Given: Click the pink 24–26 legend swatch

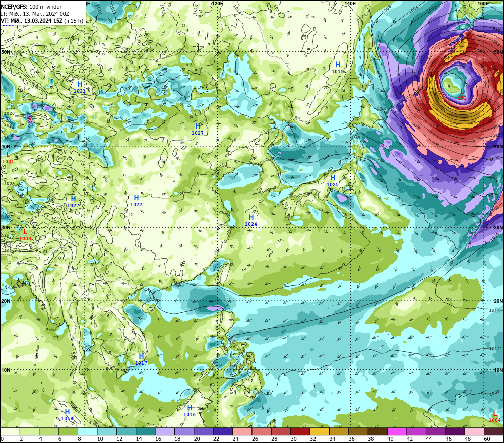Looking at the screenshot, I should pos(242,431).
